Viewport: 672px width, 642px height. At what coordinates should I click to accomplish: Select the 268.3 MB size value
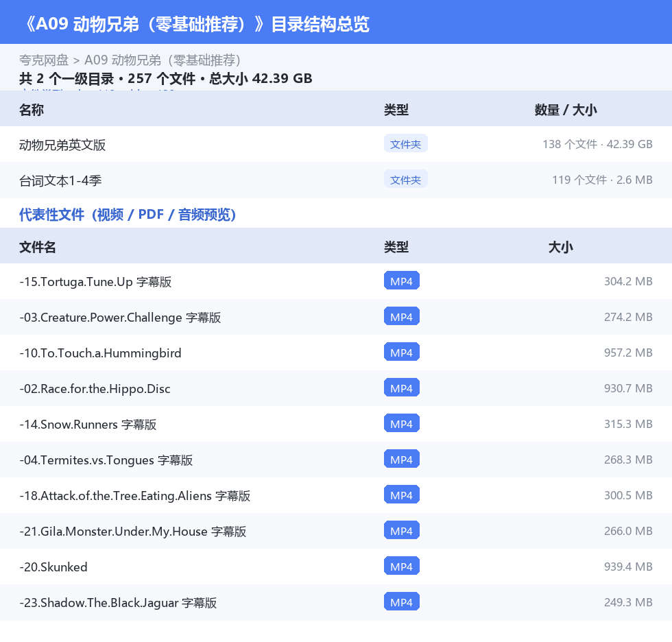click(x=628, y=459)
